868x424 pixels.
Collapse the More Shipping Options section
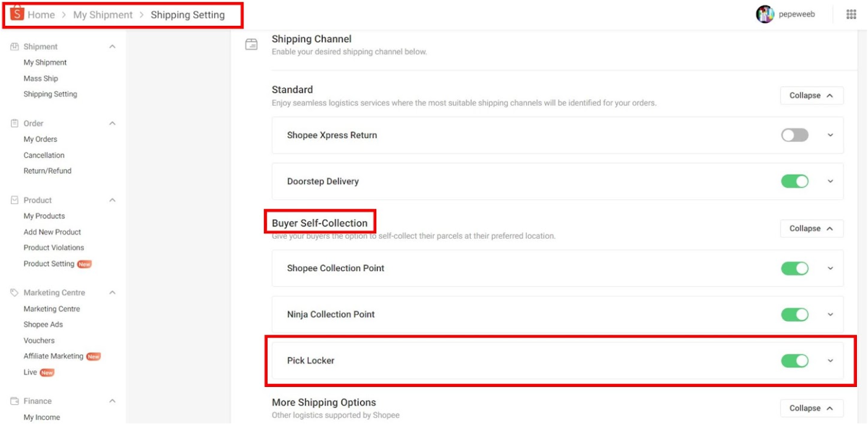coord(811,408)
